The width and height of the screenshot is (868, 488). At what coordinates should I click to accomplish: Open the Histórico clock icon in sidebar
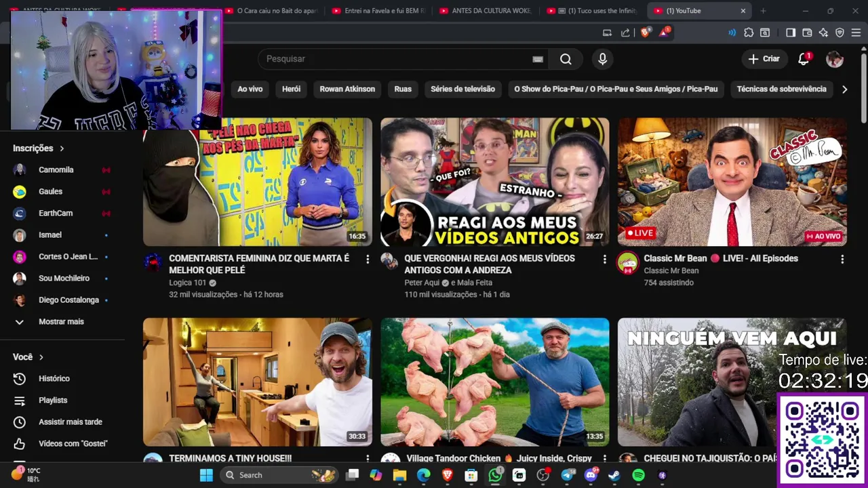20,379
